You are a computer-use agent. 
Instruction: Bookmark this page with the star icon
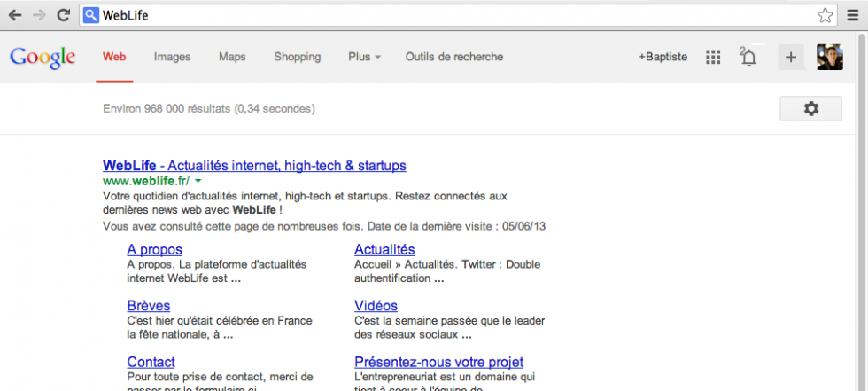click(x=825, y=15)
